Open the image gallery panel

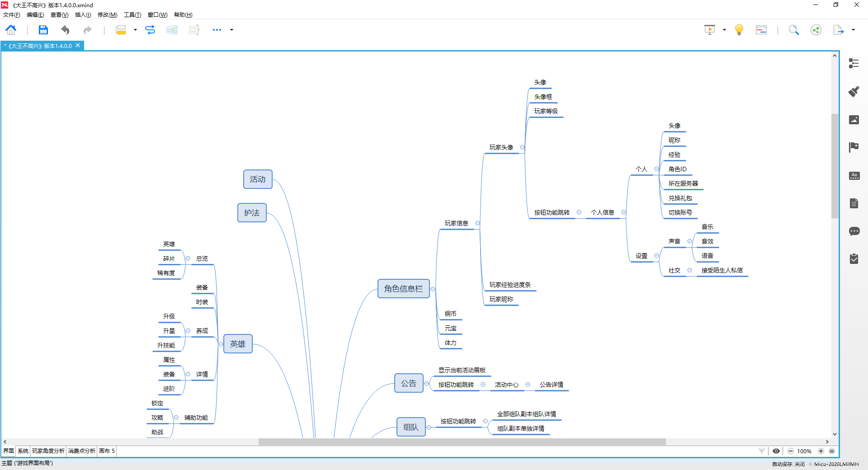click(854, 119)
